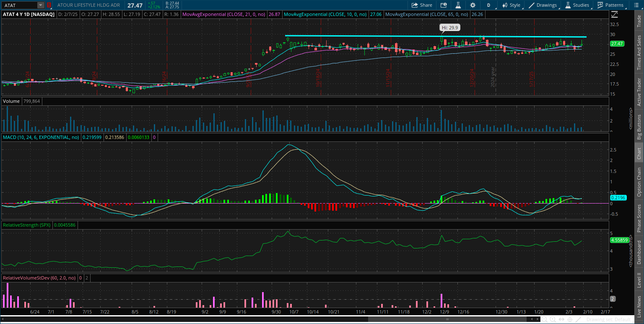Click the RelativeVolumeStDev study label
Screen dimensions: 644x324
[40, 278]
